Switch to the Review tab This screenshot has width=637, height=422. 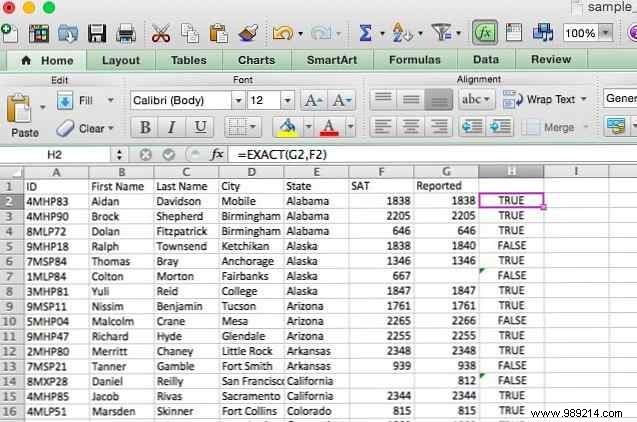tap(551, 59)
